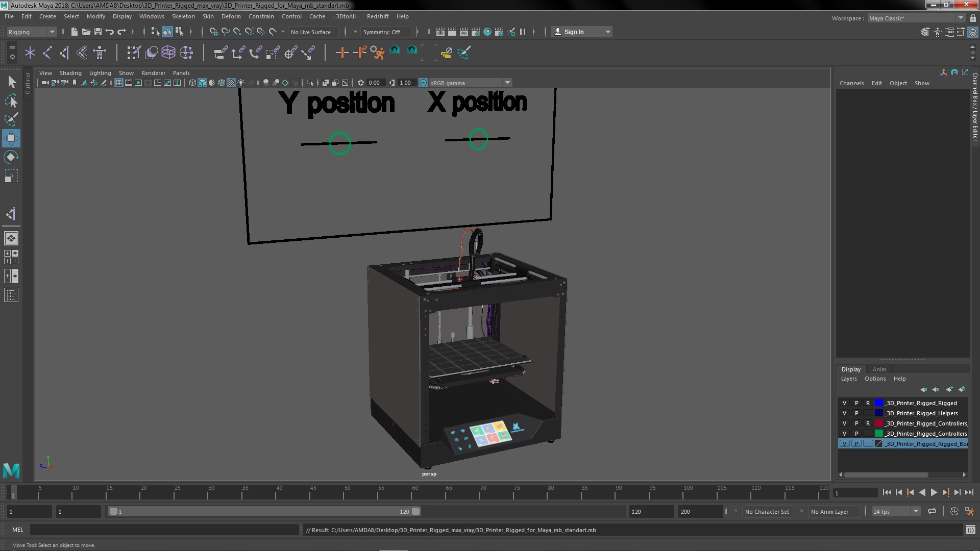The image size is (980, 551).
Task: Open the Redshift menu
Action: (x=378, y=16)
